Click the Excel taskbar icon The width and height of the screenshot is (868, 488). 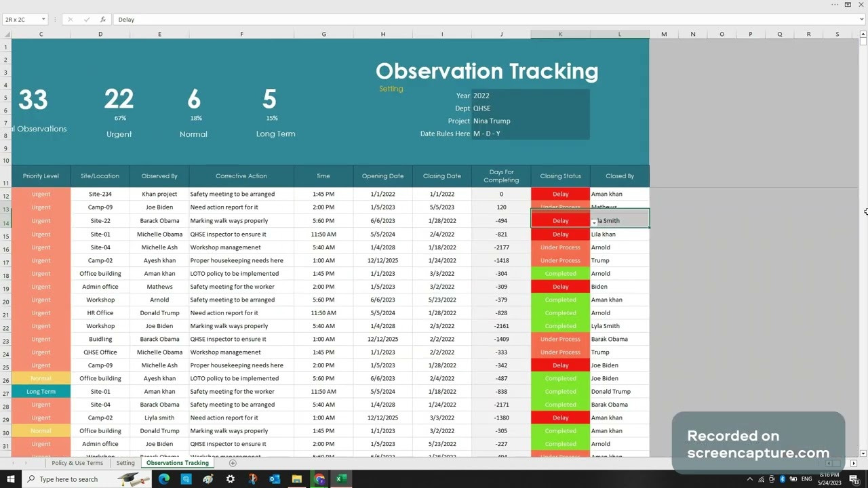tap(342, 479)
